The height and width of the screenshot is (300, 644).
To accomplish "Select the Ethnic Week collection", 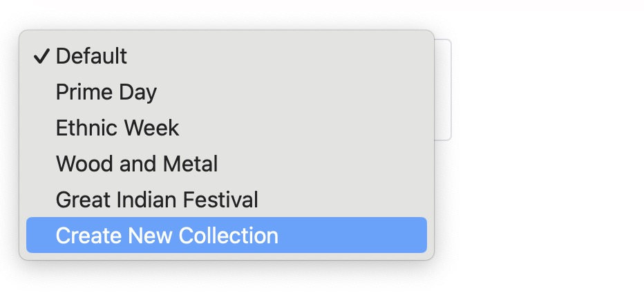I will tap(117, 128).
